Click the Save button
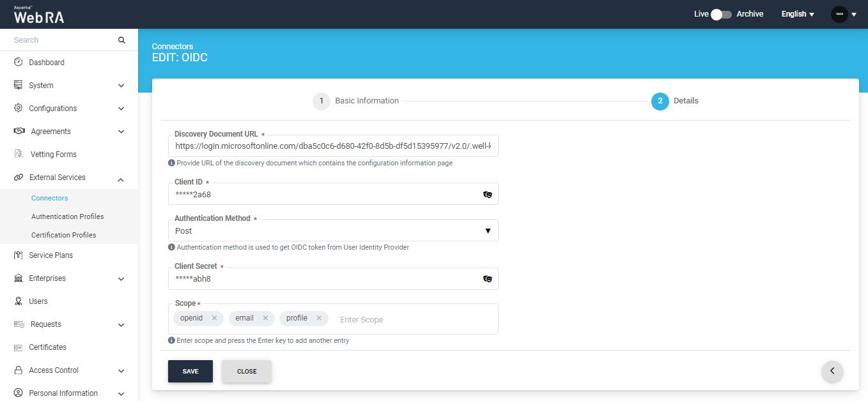The height and width of the screenshot is (401, 868). click(190, 372)
